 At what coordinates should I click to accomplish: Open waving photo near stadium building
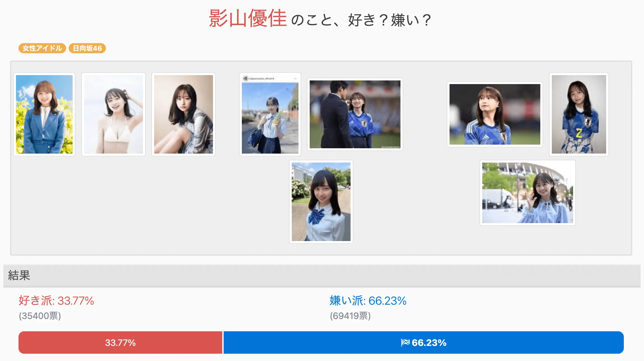point(528,193)
